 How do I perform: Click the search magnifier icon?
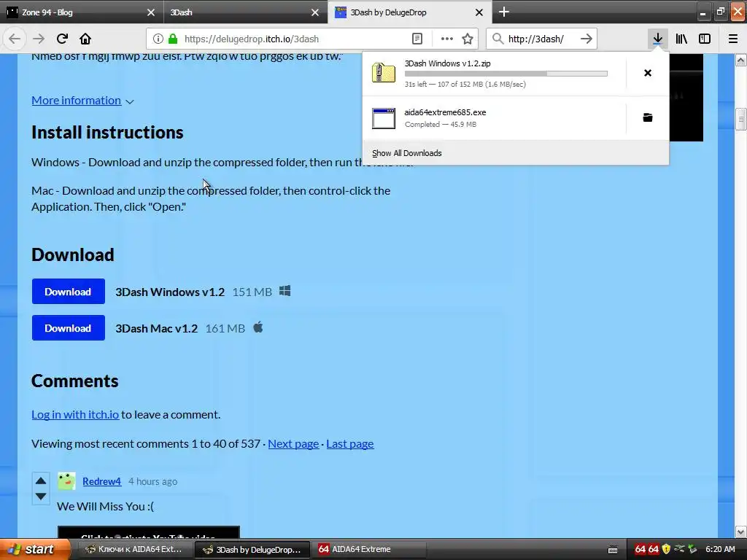[x=498, y=39]
